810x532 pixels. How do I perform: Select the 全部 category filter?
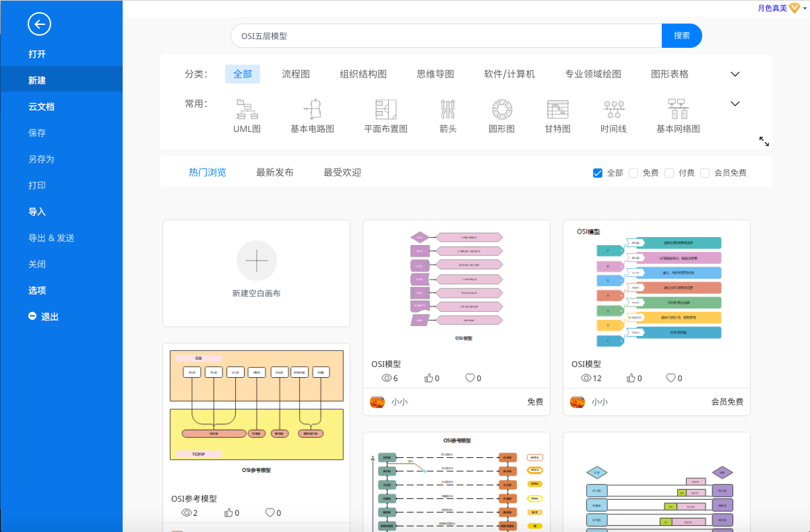tap(243, 74)
